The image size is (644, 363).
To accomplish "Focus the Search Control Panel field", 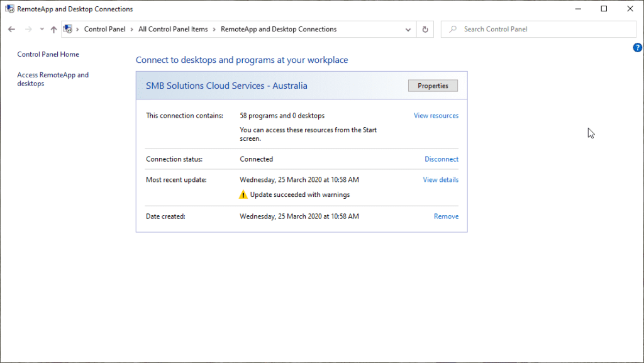I will pyautogui.click(x=538, y=29).
